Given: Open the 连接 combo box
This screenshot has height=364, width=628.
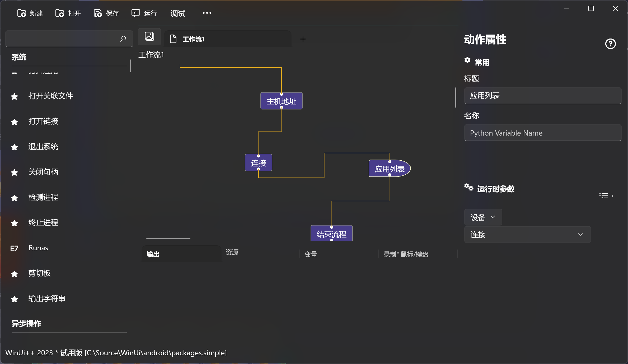Looking at the screenshot, I should (x=527, y=234).
